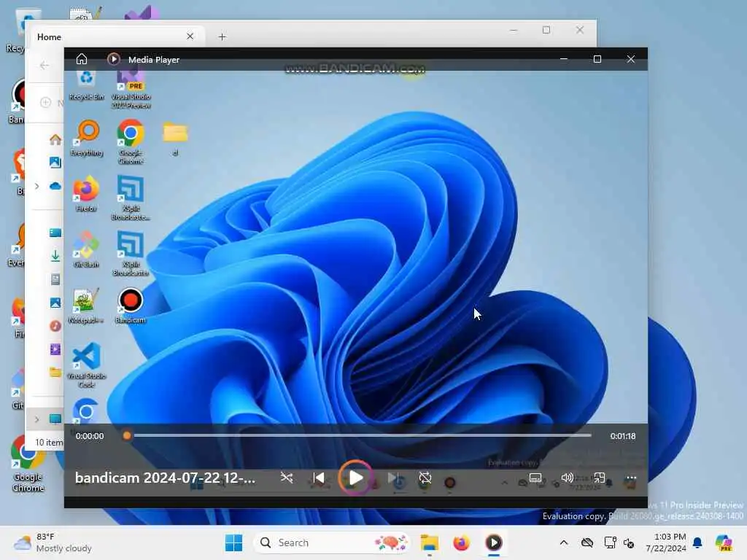747x560 pixels.
Task: Open clock and calendar at 1:03 PM
Action: click(665, 542)
